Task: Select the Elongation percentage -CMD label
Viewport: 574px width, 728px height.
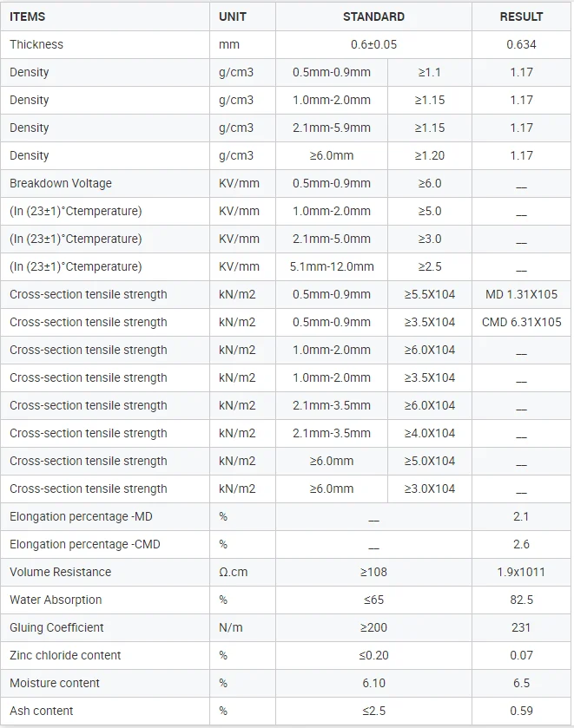Action: tap(84, 544)
